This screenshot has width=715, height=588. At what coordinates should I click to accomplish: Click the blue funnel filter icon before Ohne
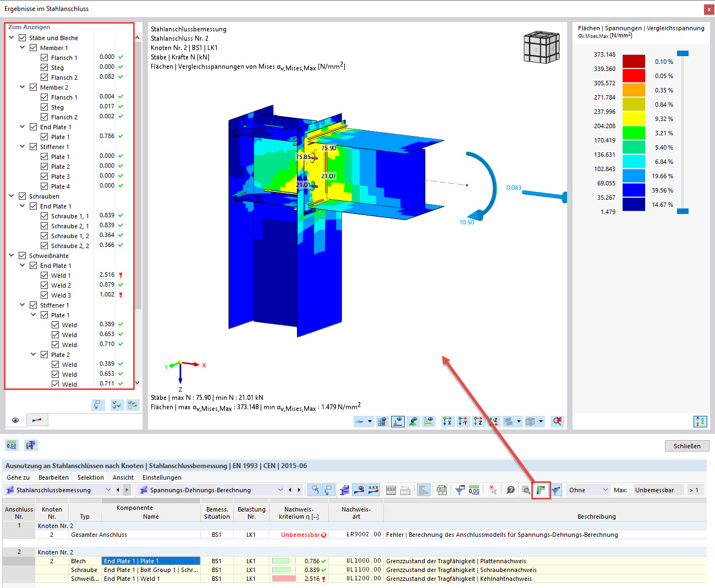[x=557, y=490]
